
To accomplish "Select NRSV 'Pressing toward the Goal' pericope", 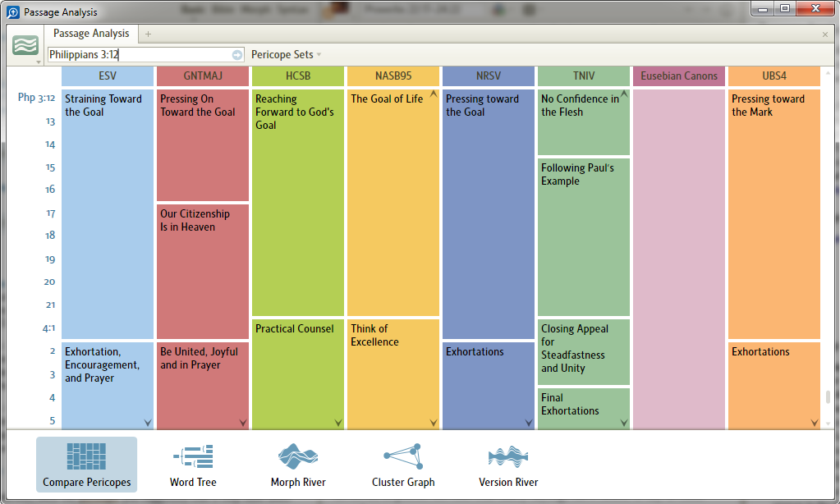I will 489,213.
